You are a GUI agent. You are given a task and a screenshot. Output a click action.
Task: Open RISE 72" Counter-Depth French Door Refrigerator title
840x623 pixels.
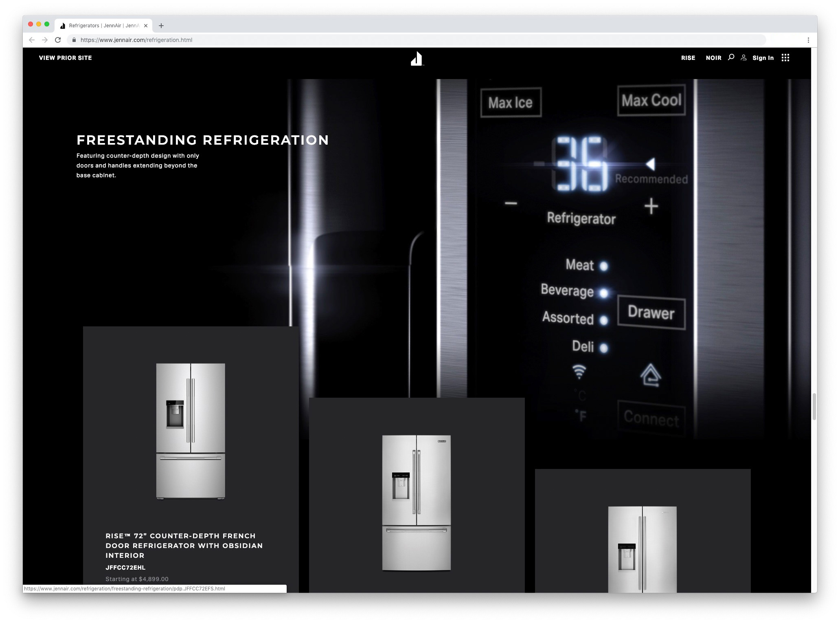[184, 546]
